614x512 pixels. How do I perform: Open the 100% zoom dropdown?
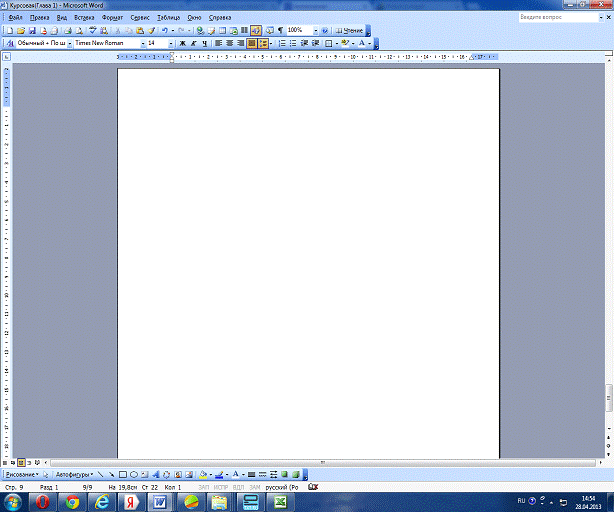(316, 31)
